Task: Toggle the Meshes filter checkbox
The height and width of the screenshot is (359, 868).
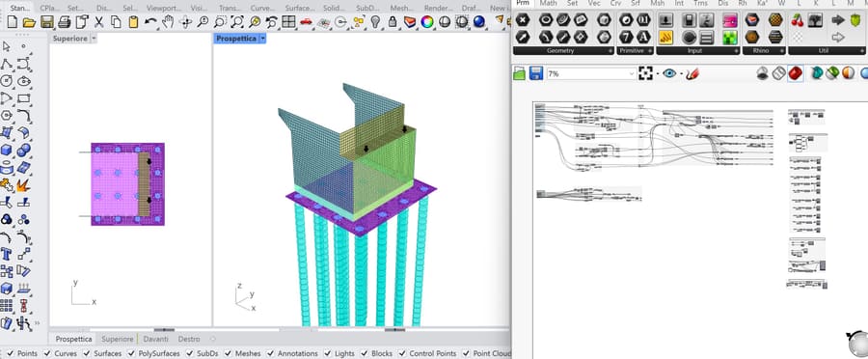Action: (x=228, y=353)
